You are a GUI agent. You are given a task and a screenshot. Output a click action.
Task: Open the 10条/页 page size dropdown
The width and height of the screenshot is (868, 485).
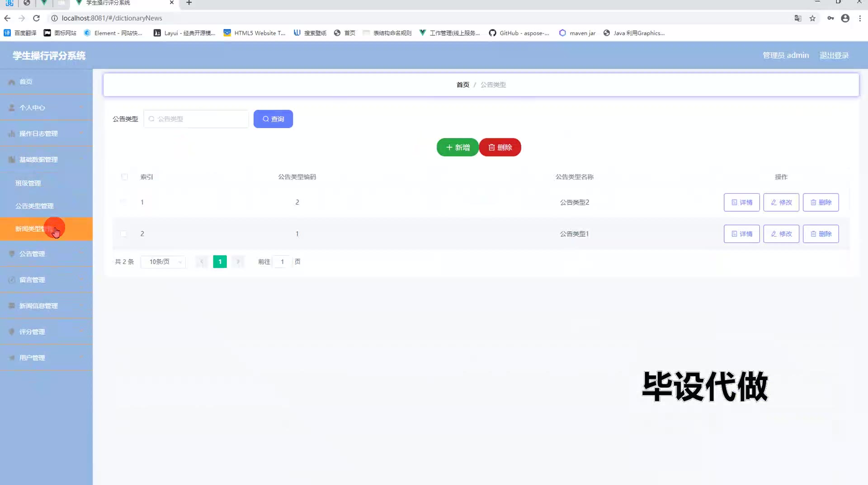163,262
